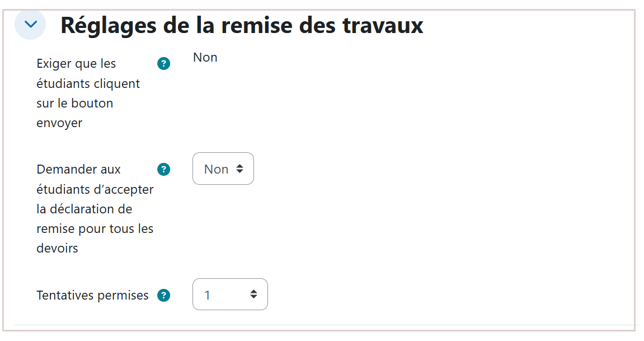Click the up-down arrows of the 1 select

point(253,294)
